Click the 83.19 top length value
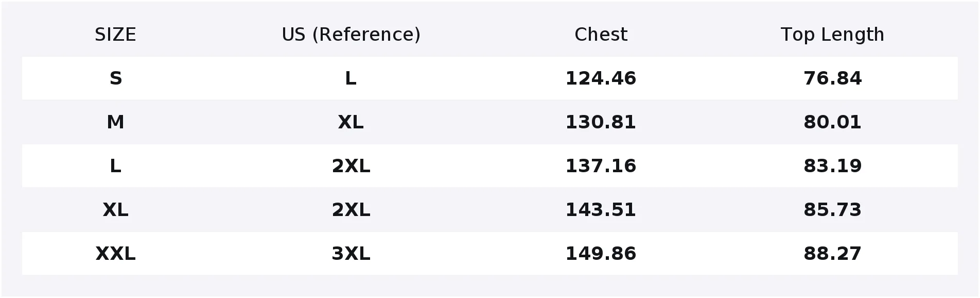The height and width of the screenshot is (298, 980). click(x=832, y=166)
